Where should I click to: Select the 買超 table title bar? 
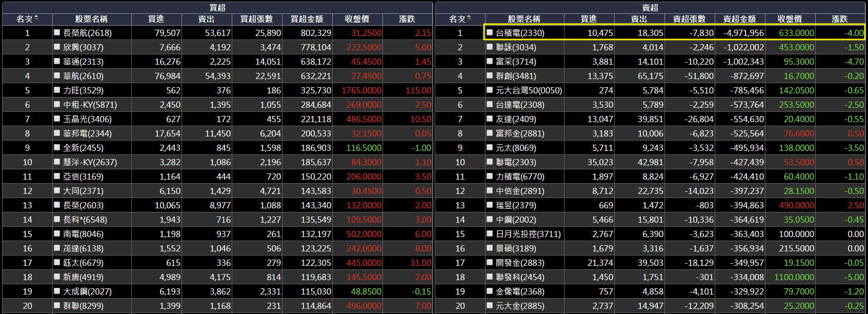(x=217, y=7)
